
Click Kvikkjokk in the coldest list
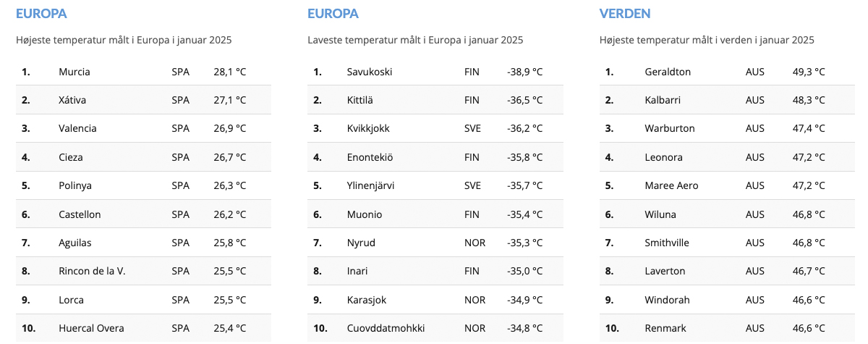(x=368, y=128)
